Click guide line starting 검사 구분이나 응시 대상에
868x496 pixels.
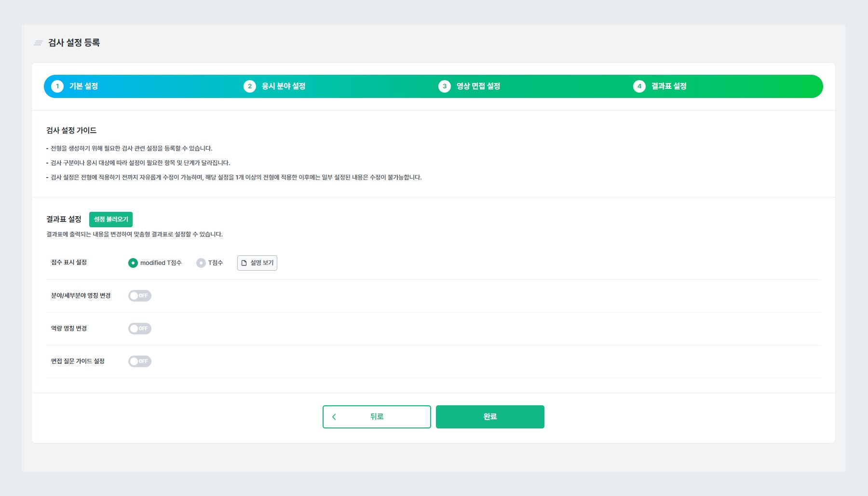click(138, 163)
